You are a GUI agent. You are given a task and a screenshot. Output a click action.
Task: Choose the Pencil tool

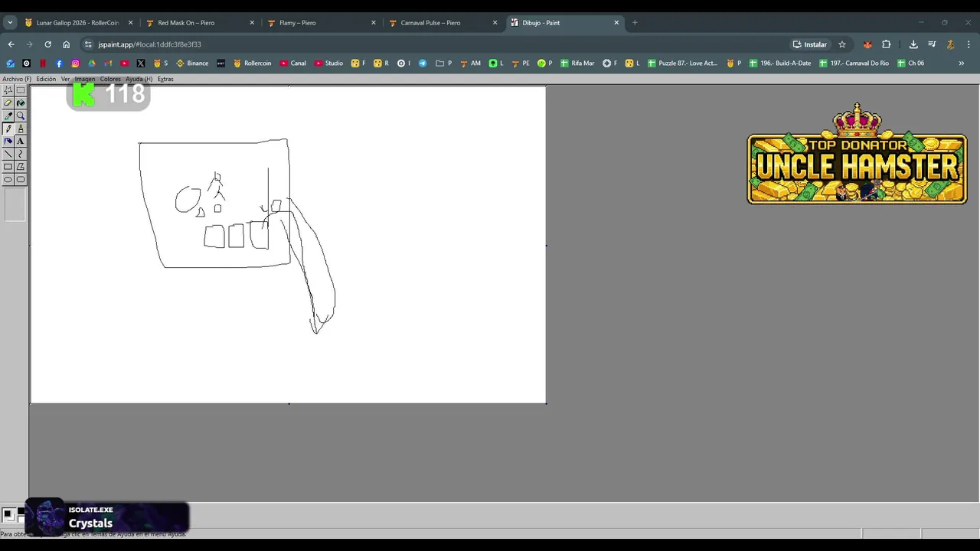coord(8,129)
